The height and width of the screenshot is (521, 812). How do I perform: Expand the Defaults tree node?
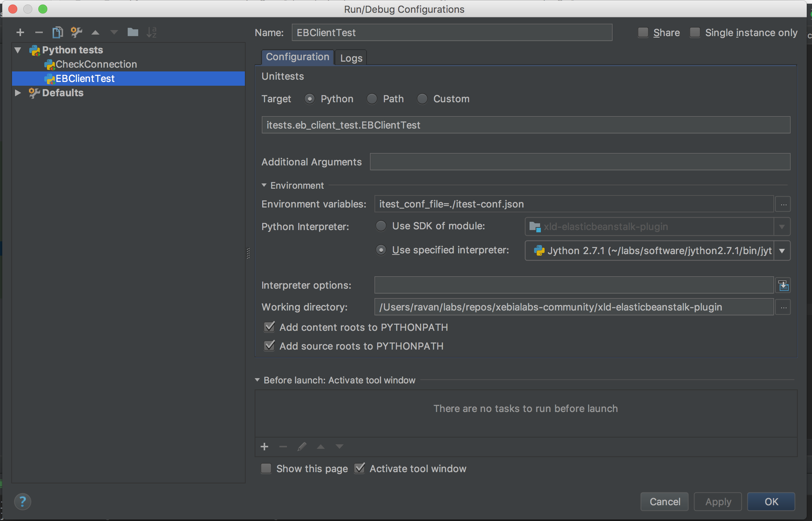18,92
